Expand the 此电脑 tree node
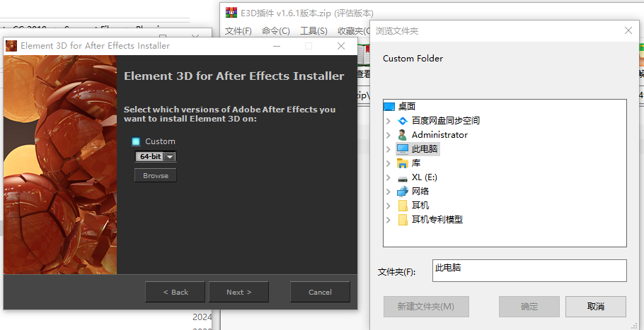 388,149
